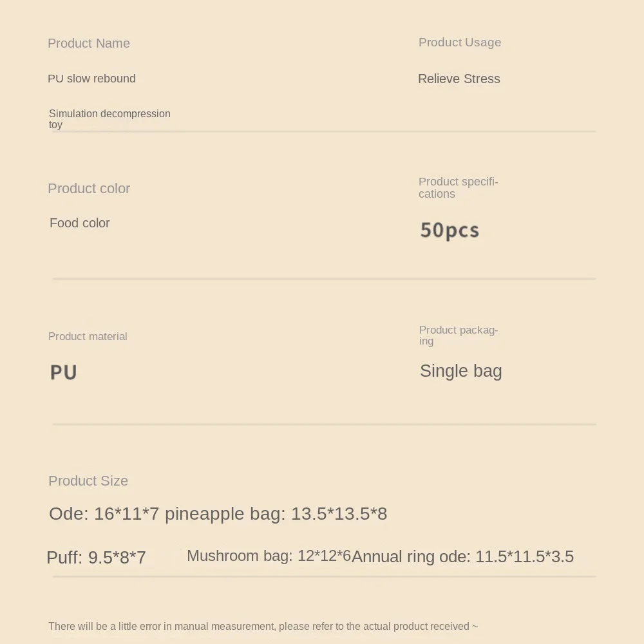Click the 50pcs specification value
The height and width of the screenshot is (644, 644).
450,230
